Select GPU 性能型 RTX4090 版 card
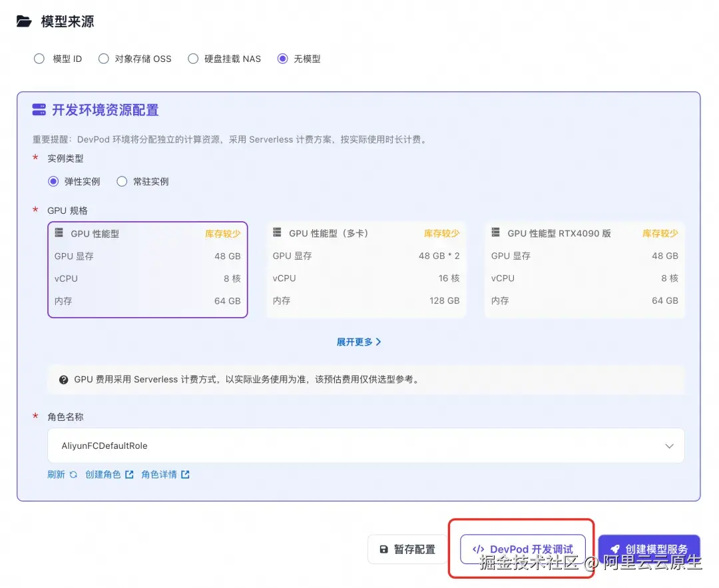The height and width of the screenshot is (588, 719). [x=584, y=269]
